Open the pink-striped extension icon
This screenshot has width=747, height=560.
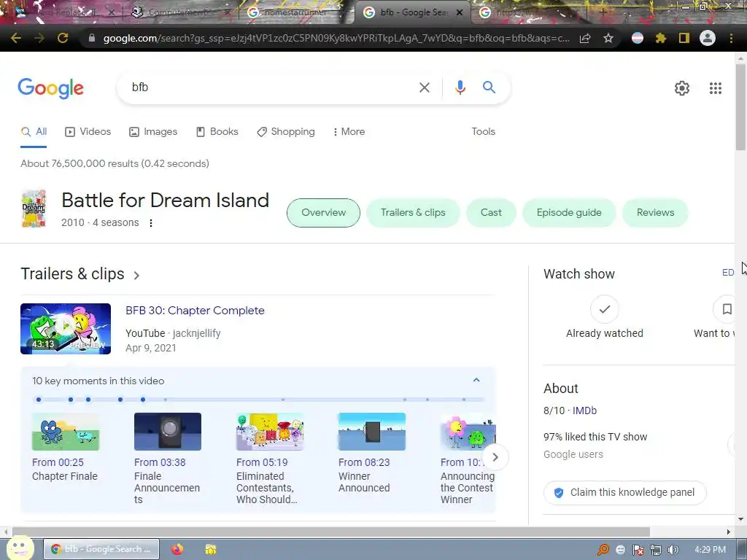pos(638,38)
